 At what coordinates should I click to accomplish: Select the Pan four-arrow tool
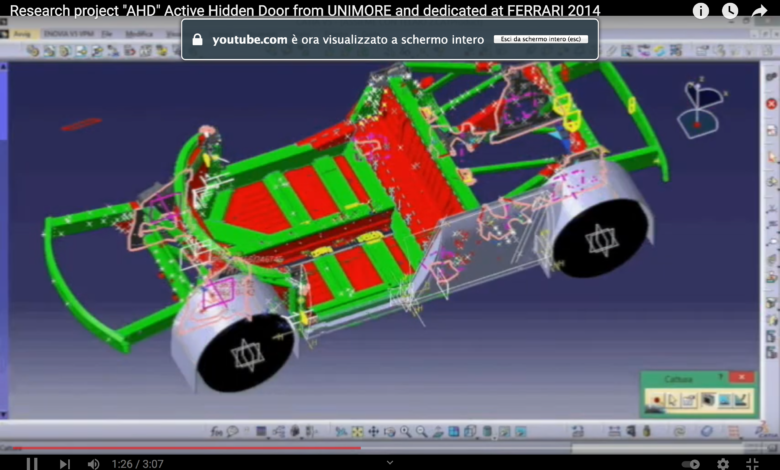[x=374, y=431]
